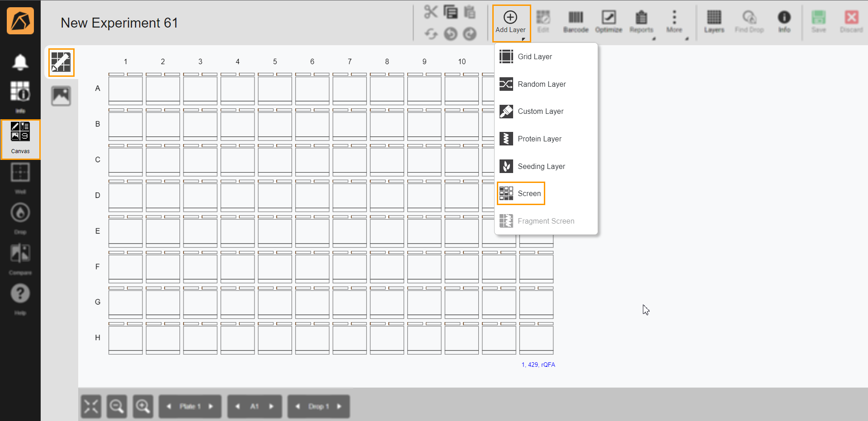
Task: Pick Random Layer in the dropdown
Action: click(541, 84)
